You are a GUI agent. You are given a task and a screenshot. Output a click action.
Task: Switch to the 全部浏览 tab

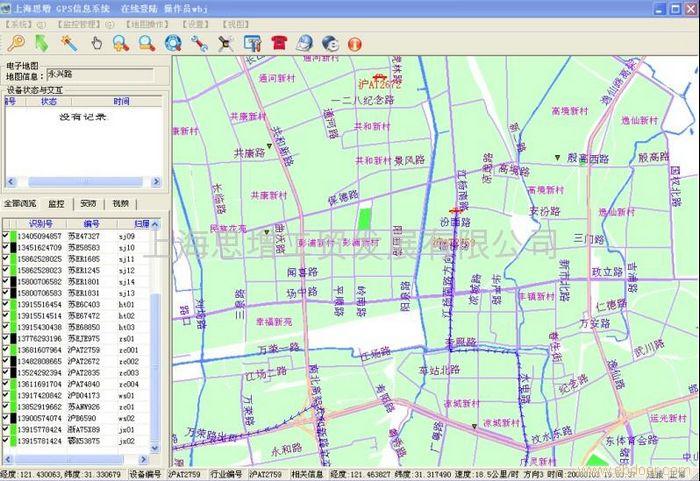(20, 203)
